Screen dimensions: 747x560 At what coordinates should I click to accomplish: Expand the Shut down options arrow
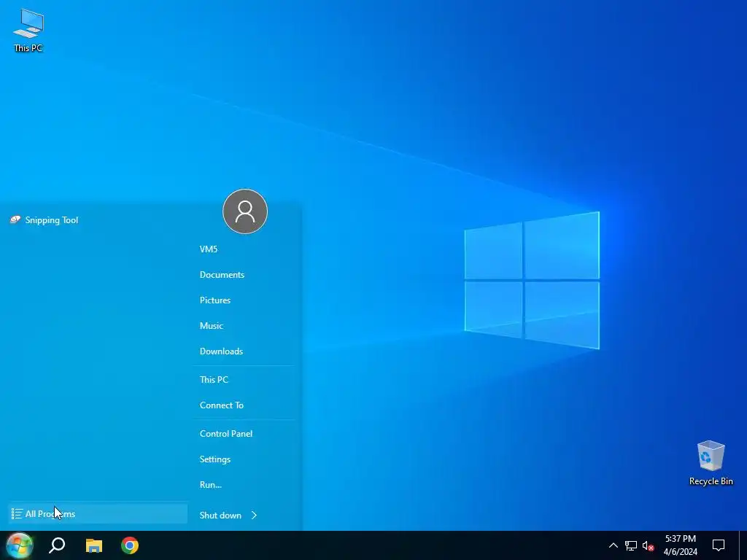click(254, 516)
